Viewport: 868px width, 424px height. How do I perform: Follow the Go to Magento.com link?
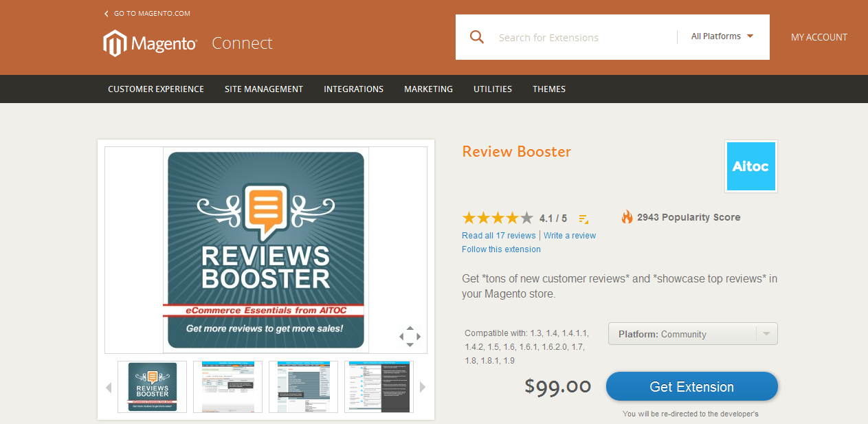coord(152,14)
